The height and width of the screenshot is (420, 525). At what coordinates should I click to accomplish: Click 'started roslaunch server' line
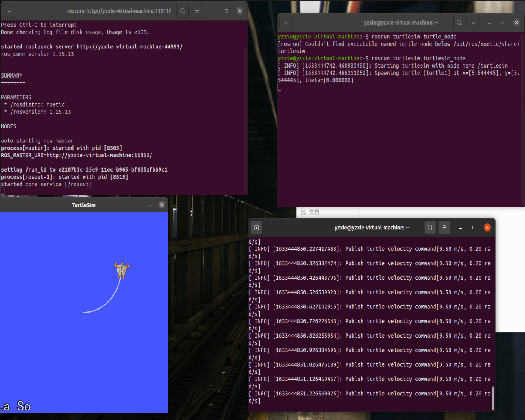click(92, 47)
